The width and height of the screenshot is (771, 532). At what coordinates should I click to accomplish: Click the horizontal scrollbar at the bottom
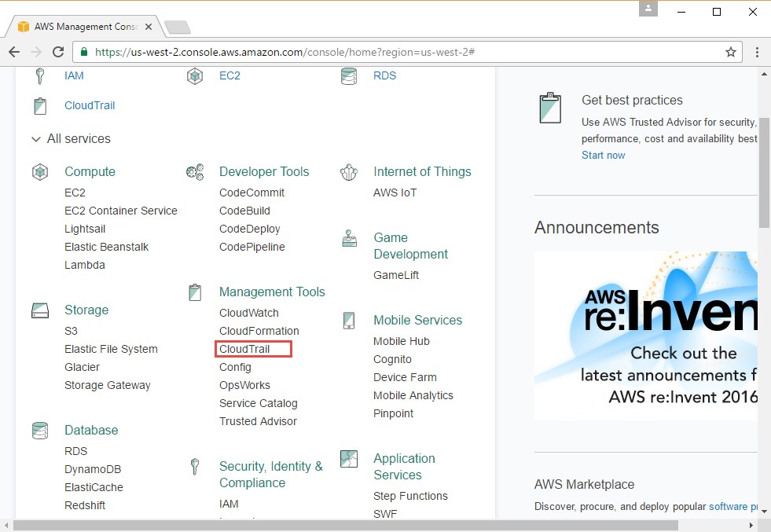tap(346, 526)
